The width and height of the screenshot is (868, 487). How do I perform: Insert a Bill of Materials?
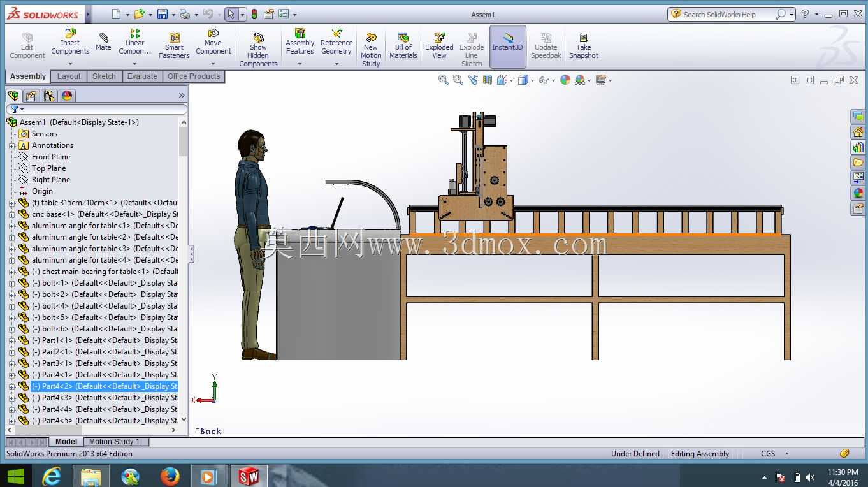403,46
